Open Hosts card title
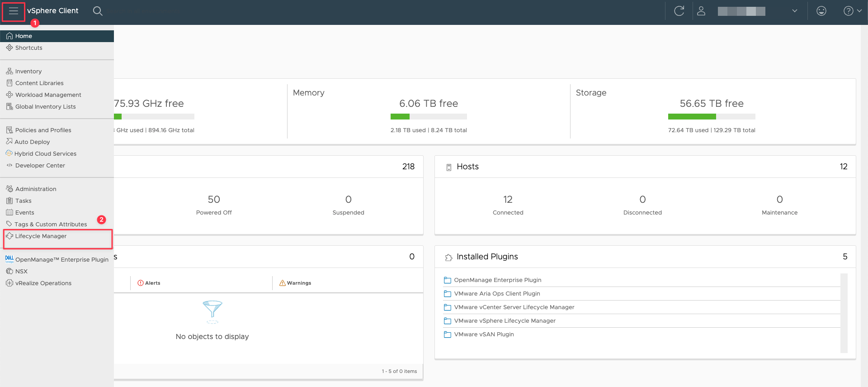Viewport: 868px width, 387px height. click(467, 167)
